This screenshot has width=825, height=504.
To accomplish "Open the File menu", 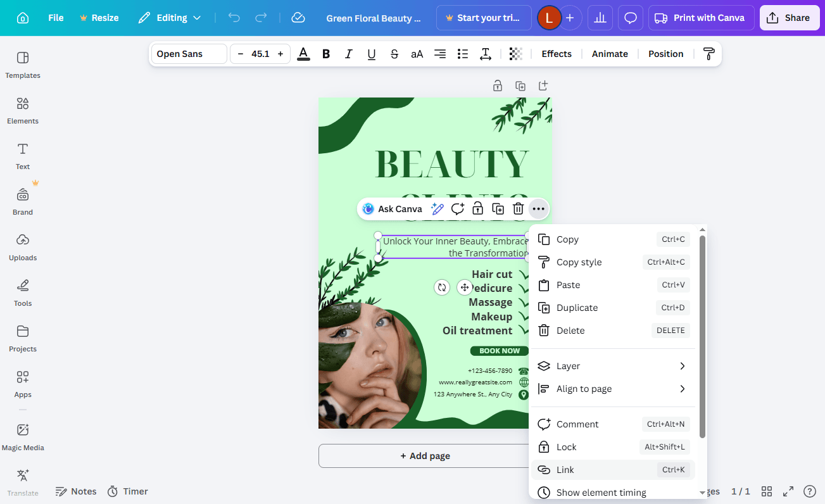I will [x=55, y=18].
